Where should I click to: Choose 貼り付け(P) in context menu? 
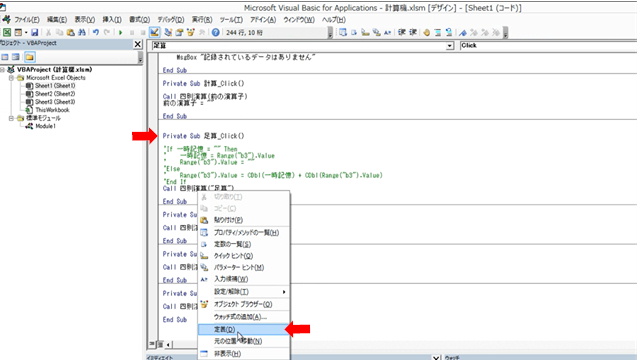244,220
